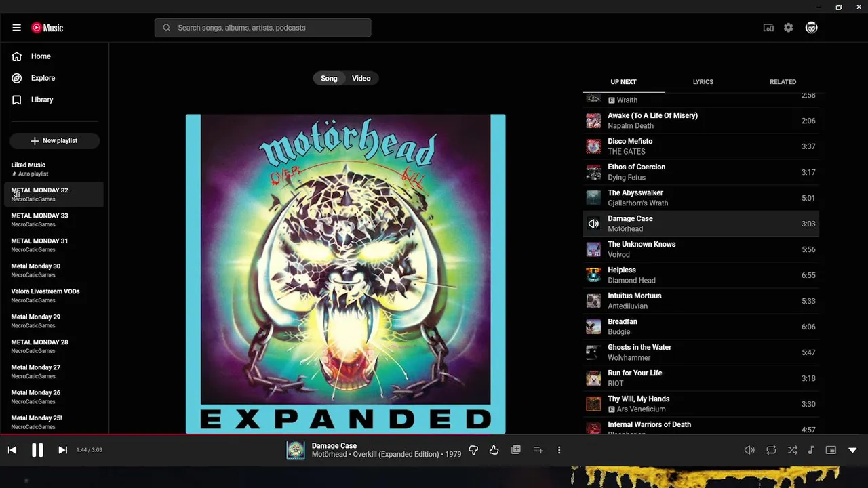This screenshot has height=488, width=868.
Task: Open the add to playlist icon
Action: [x=538, y=450]
